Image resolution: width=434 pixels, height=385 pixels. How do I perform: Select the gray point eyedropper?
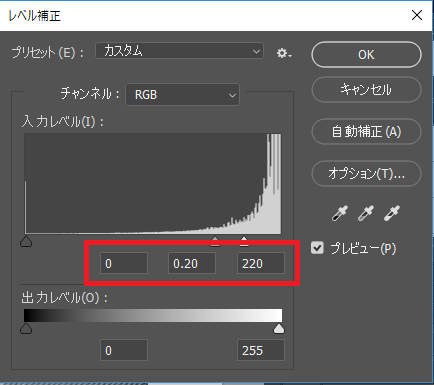(366, 213)
